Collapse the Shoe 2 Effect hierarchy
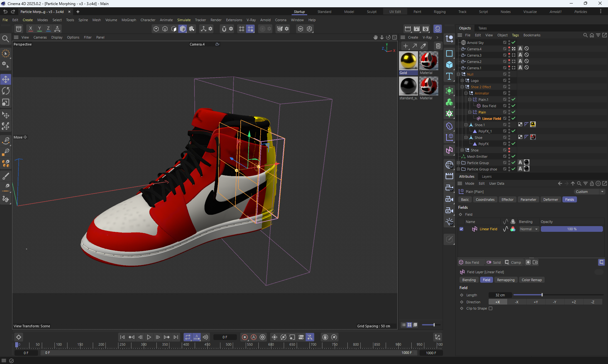This screenshot has width=608, height=364. [x=462, y=87]
